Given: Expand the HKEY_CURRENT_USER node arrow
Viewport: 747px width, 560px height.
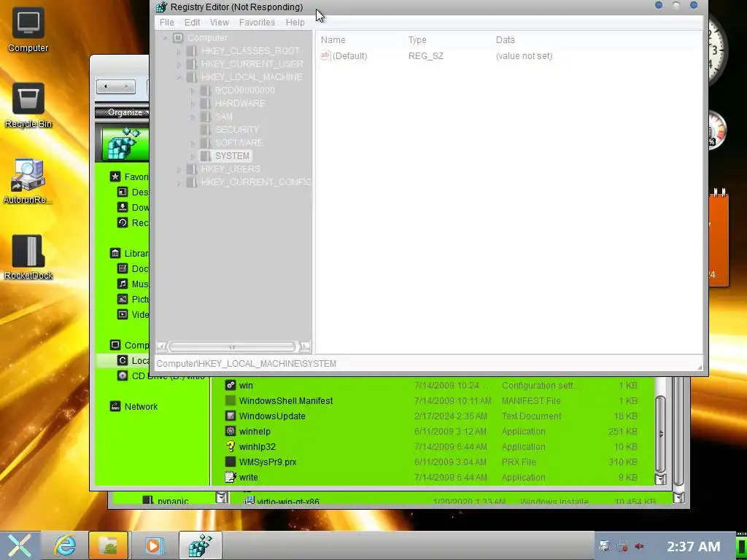Looking at the screenshot, I should coord(179,64).
